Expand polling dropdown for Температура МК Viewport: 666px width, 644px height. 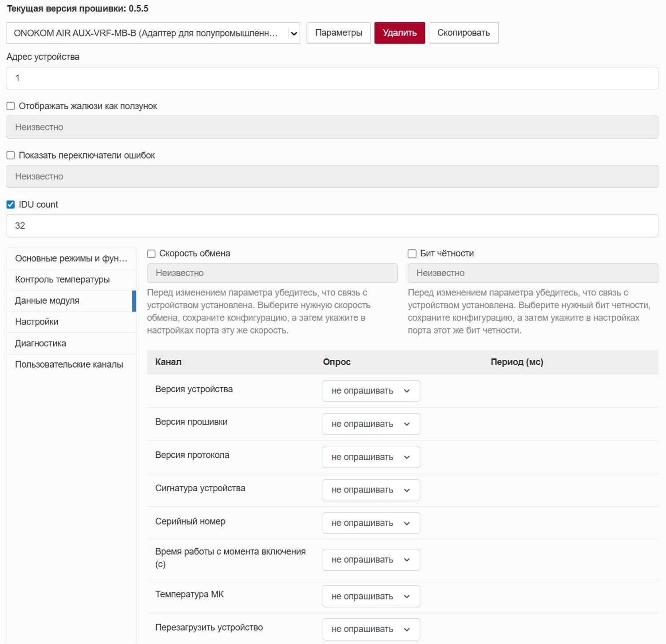click(x=371, y=596)
